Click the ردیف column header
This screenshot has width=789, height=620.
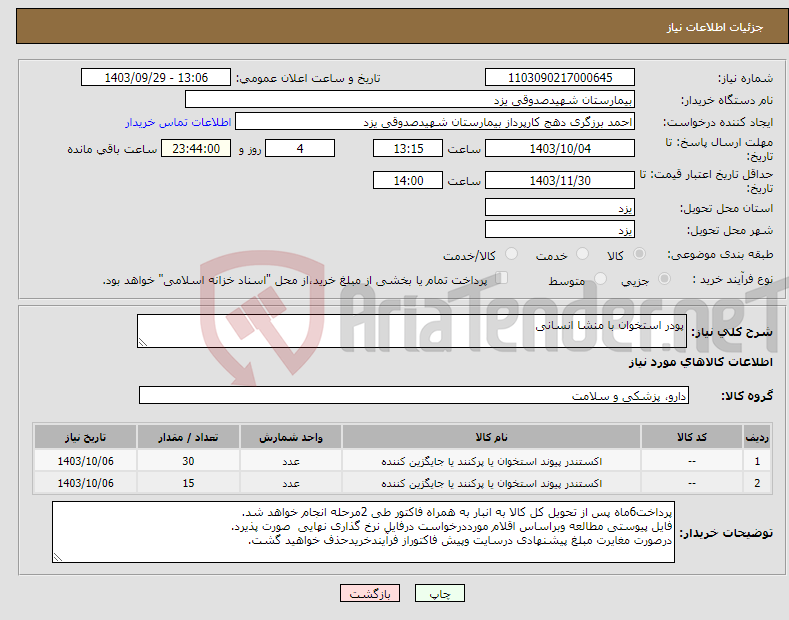click(757, 437)
